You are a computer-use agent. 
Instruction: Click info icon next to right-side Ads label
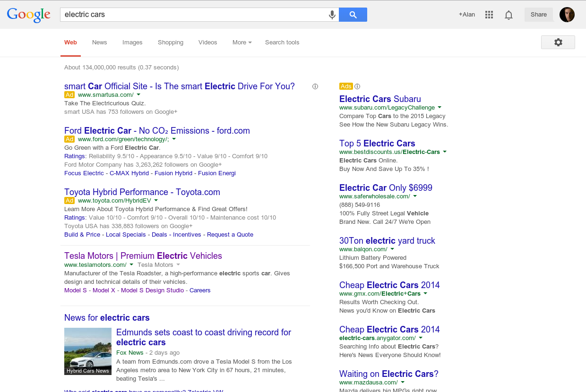pyautogui.click(x=357, y=86)
